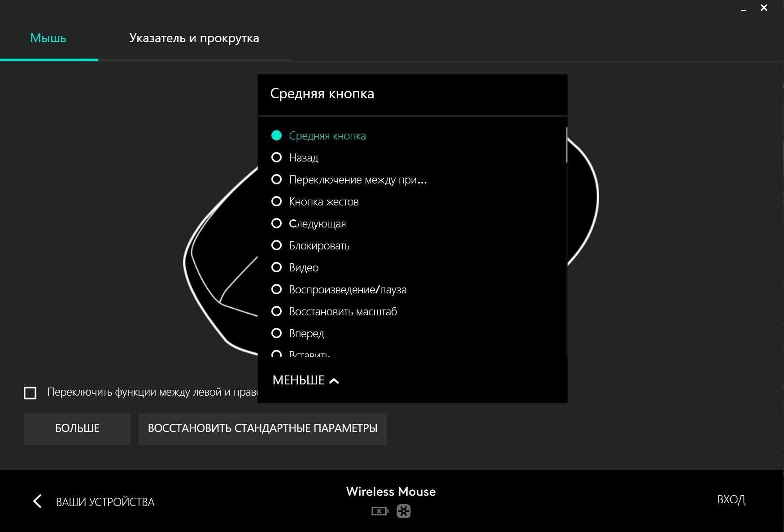Enable the swap left and right buttons checkbox
Screen dimensions: 784x532
[x=30, y=393]
